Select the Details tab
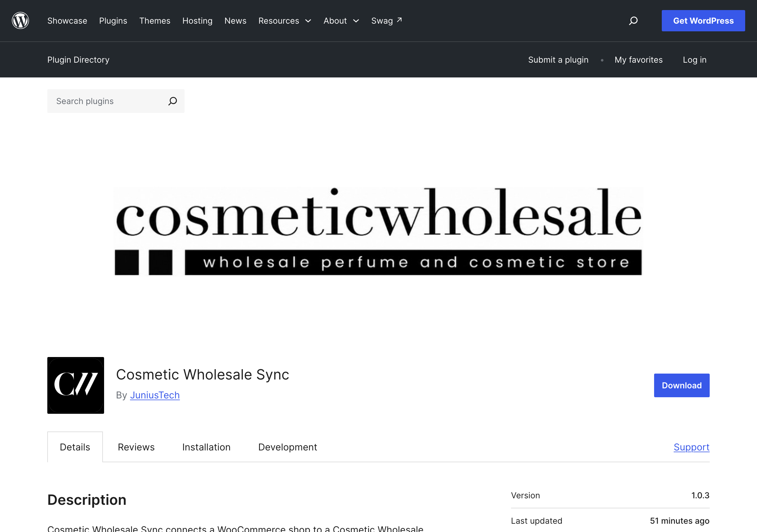 tap(75, 447)
